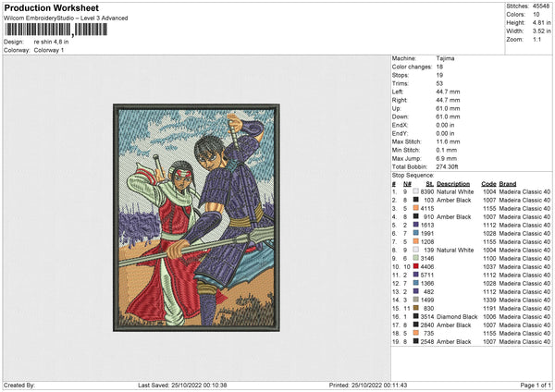Select the gray swatch in stop 14 (1499 stitches)
Viewport: 555px width, 392px height.
point(416,300)
